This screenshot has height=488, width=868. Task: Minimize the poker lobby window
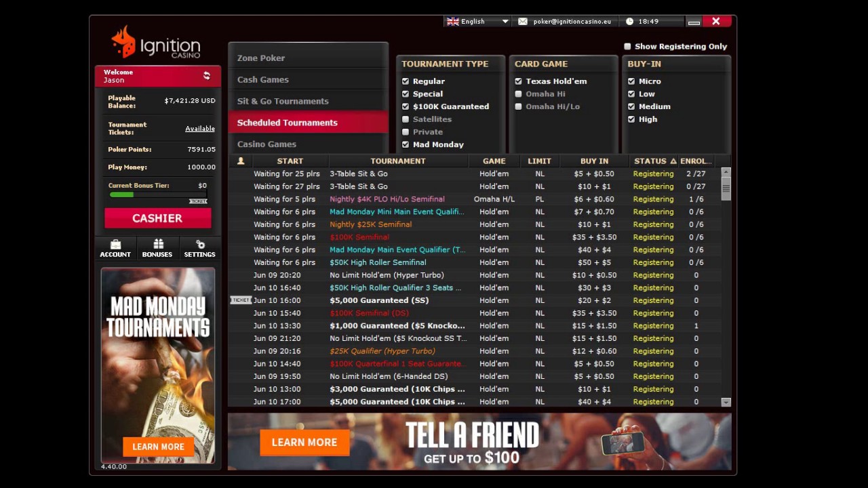[x=694, y=22]
